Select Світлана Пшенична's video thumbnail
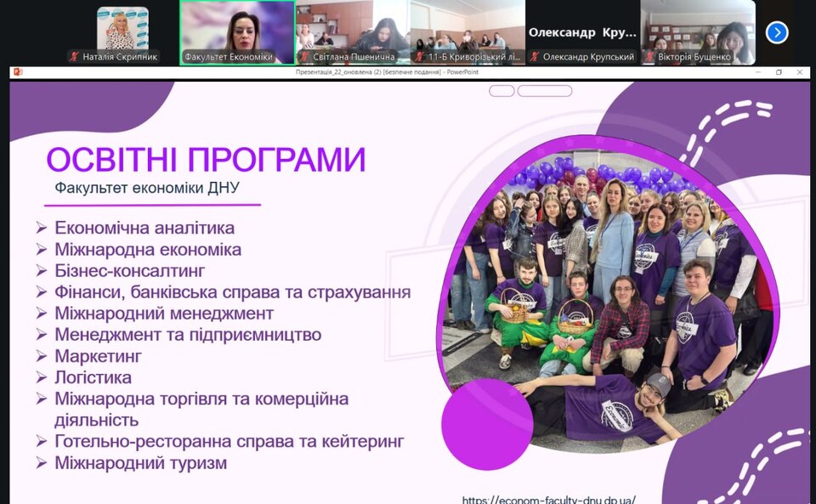This screenshot has width=816, height=504. (x=352, y=28)
